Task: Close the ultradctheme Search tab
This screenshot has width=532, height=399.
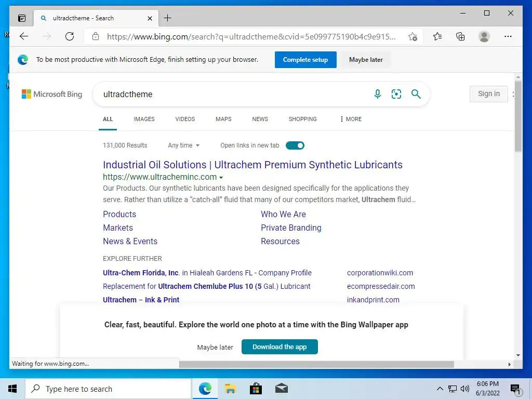Action: (150, 18)
